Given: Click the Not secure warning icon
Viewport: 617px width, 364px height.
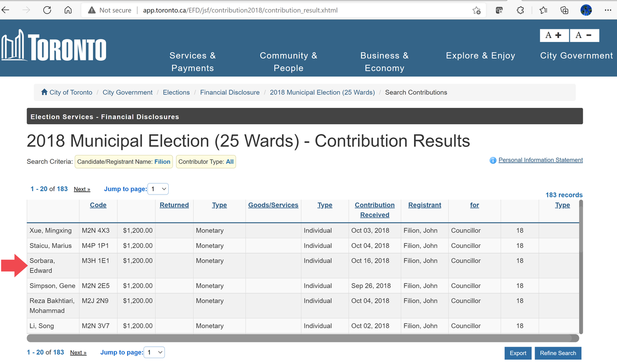Looking at the screenshot, I should [x=92, y=10].
